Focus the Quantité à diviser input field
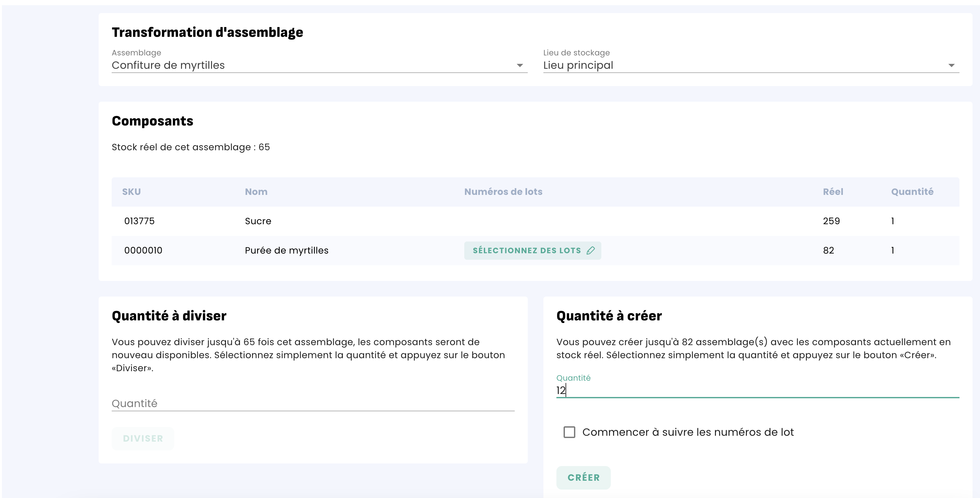The image size is (980, 498). click(x=313, y=403)
